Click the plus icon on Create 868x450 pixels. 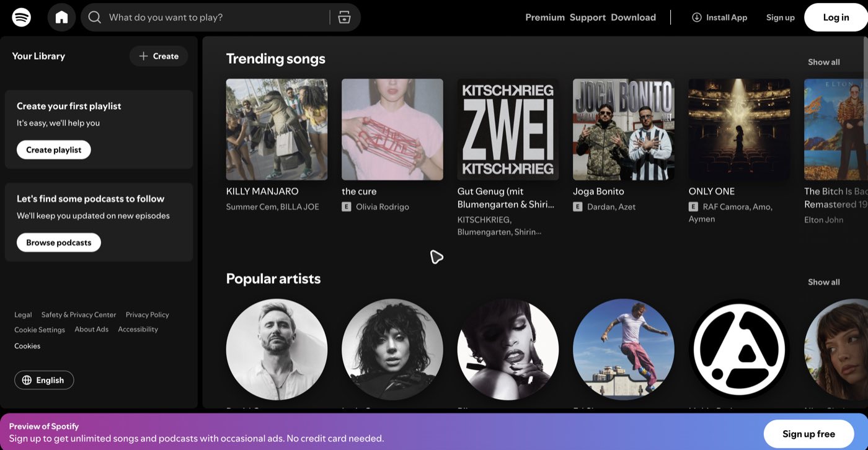[x=143, y=56]
